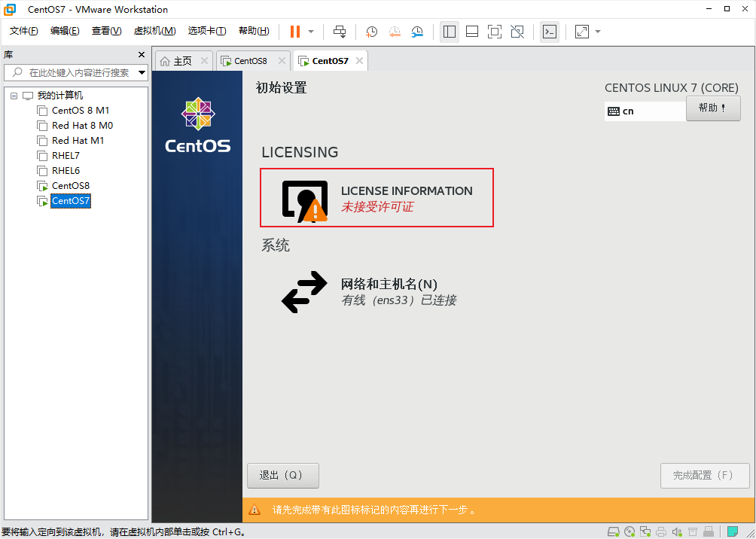This screenshot has width=756, height=539.
Task: Open the 虚拟机(M) menu
Action: pos(155,31)
